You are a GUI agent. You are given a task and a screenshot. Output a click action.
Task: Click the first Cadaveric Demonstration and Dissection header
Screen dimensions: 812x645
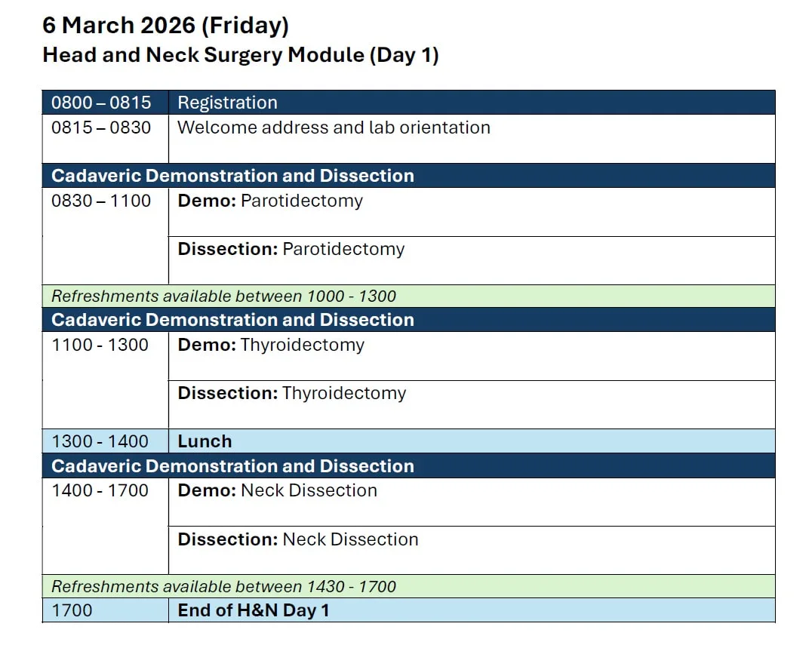pyautogui.click(x=408, y=176)
